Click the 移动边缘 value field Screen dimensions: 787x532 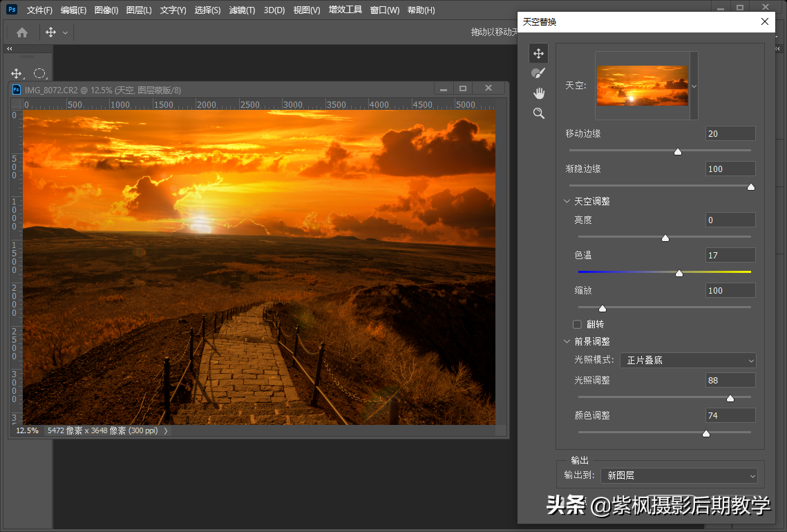[730, 133]
